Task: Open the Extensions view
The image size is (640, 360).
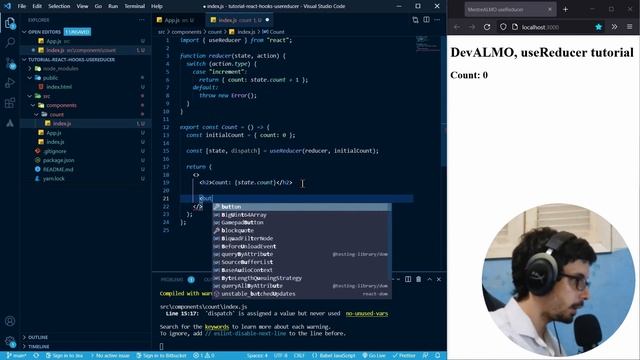Action: tap(10, 102)
